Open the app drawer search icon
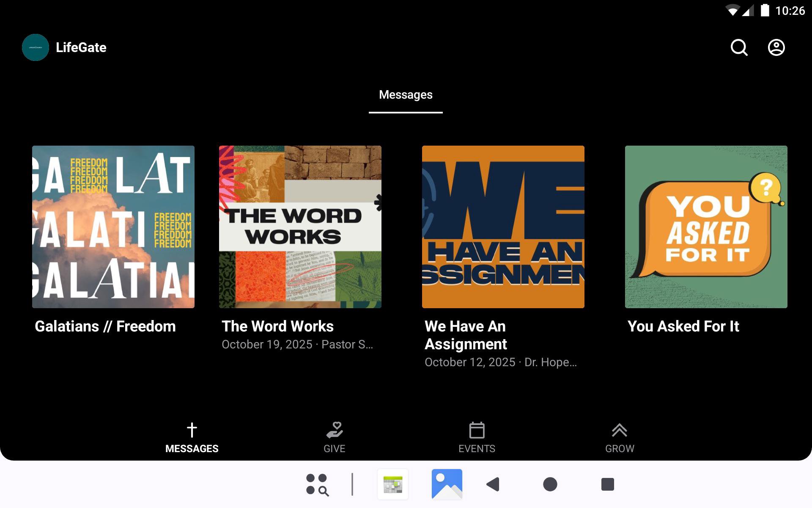 click(x=317, y=484)
